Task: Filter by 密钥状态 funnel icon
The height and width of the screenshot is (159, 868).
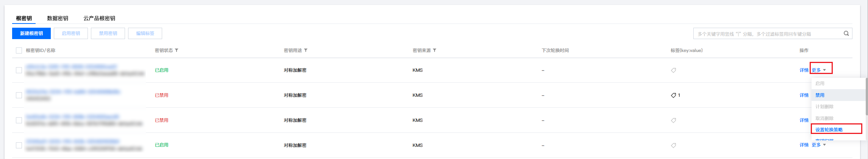Action: coord(177,50)
